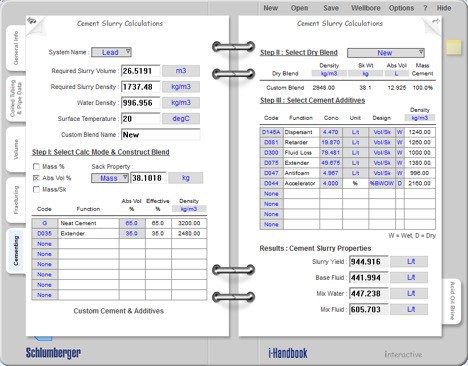Click the yellow sticky note icon
Image resolution: width=468 pixels, height=366 pixels.
(454, 47)
